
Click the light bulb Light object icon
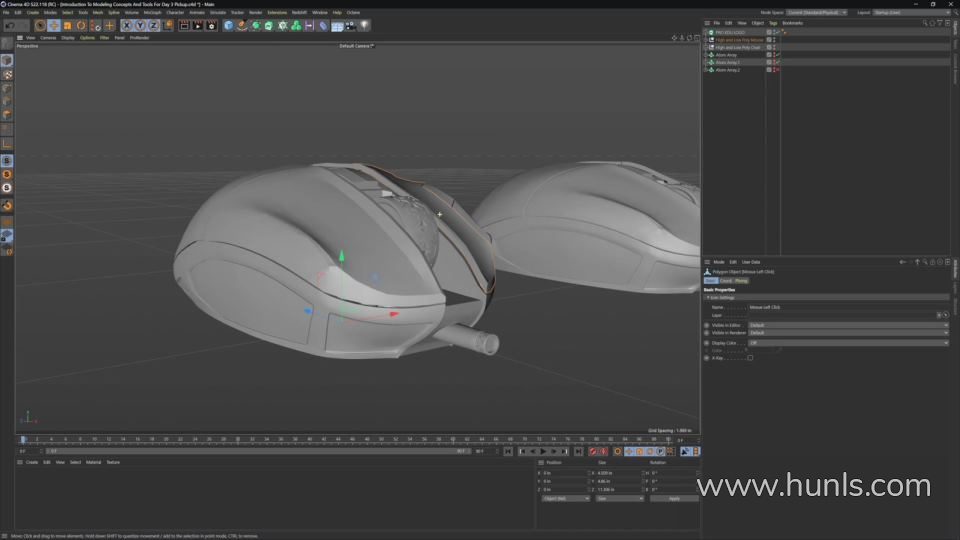(364, 25)
